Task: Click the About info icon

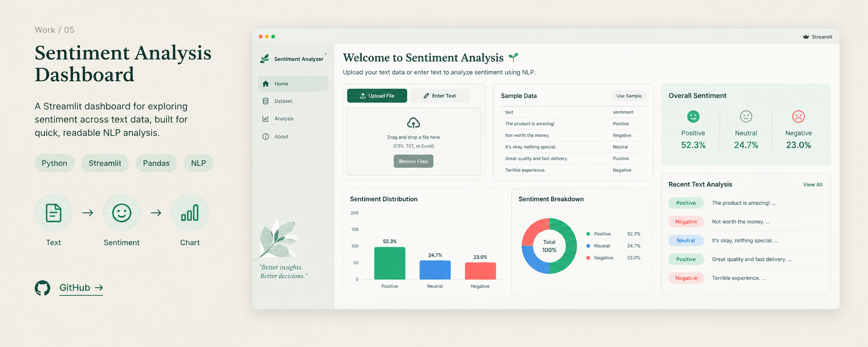Action: click(x=266, y=137)
